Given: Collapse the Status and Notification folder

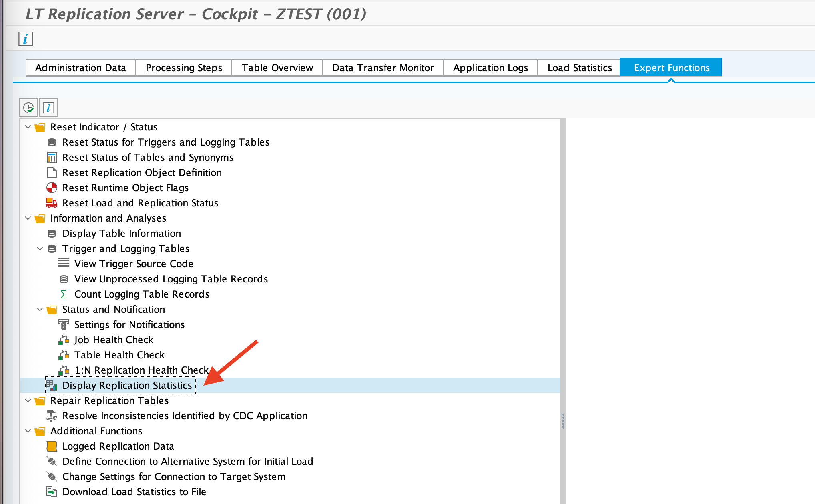Looking at the screenshot, I should tap(40, 310).
